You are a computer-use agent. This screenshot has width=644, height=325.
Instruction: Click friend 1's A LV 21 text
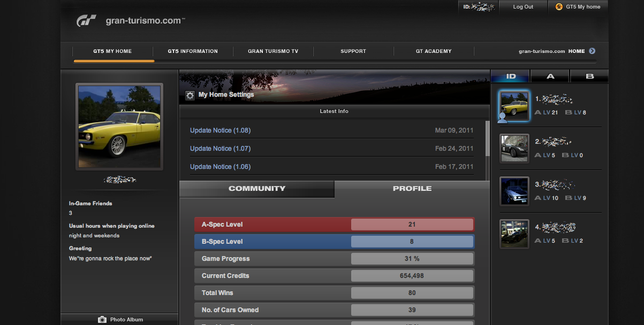(x=547, y=113)
